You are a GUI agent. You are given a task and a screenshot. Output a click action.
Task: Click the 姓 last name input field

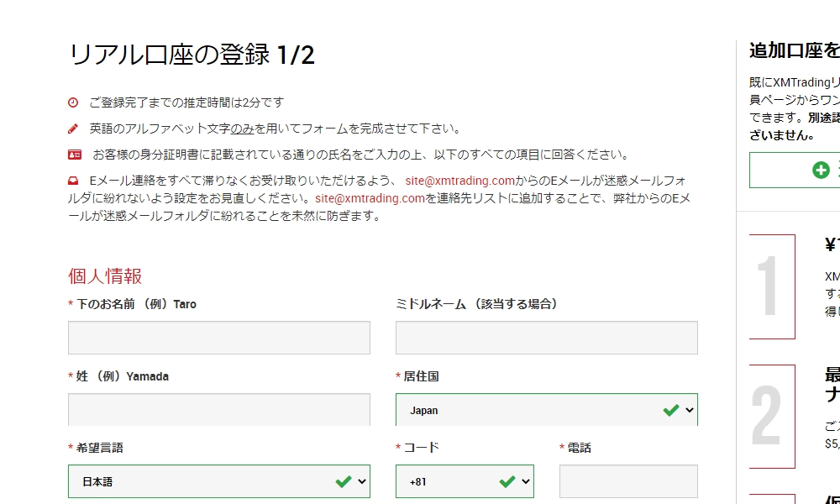(x=218, y=409)
